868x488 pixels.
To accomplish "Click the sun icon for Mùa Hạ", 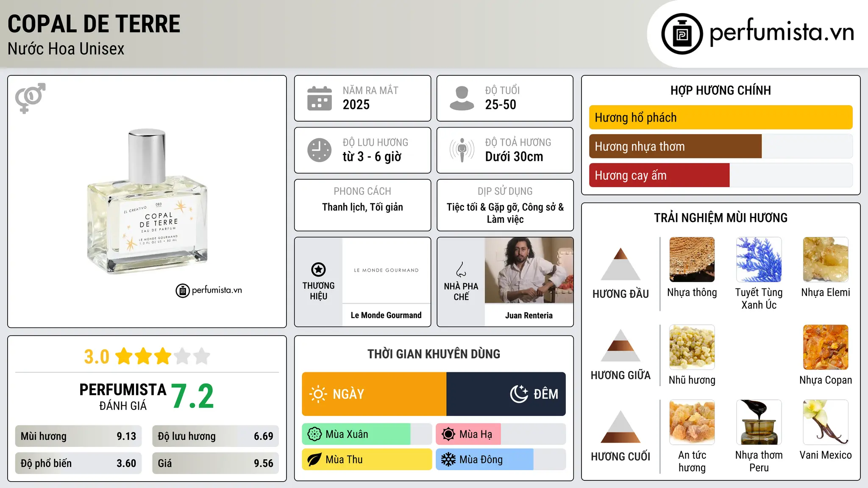I will coord(448,434).
